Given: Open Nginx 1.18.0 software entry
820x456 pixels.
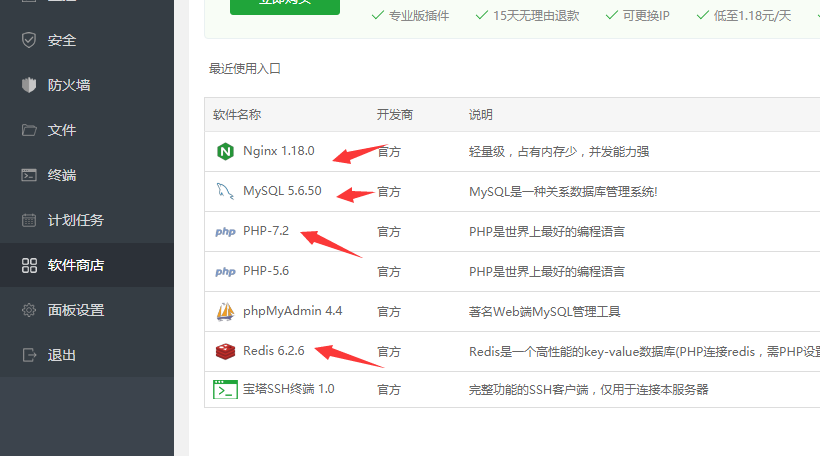Looking at the screenshot, I should [x=279, y=151].
